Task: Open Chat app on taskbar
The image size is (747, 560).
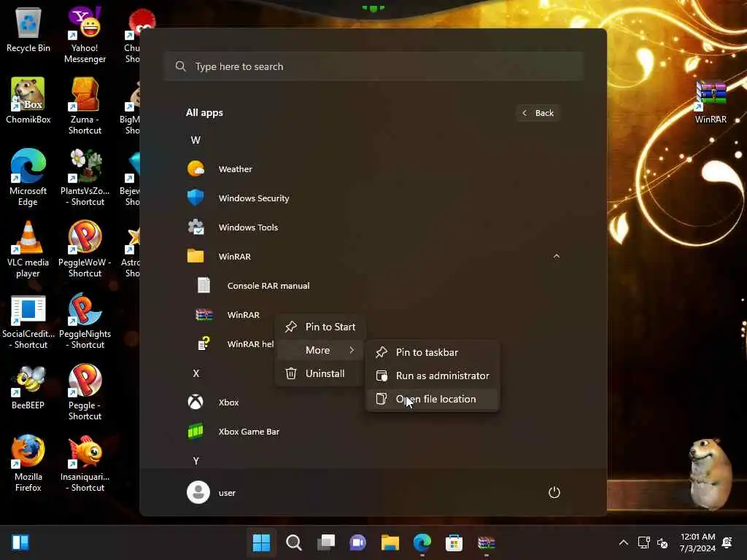Action: pos(357,542)
